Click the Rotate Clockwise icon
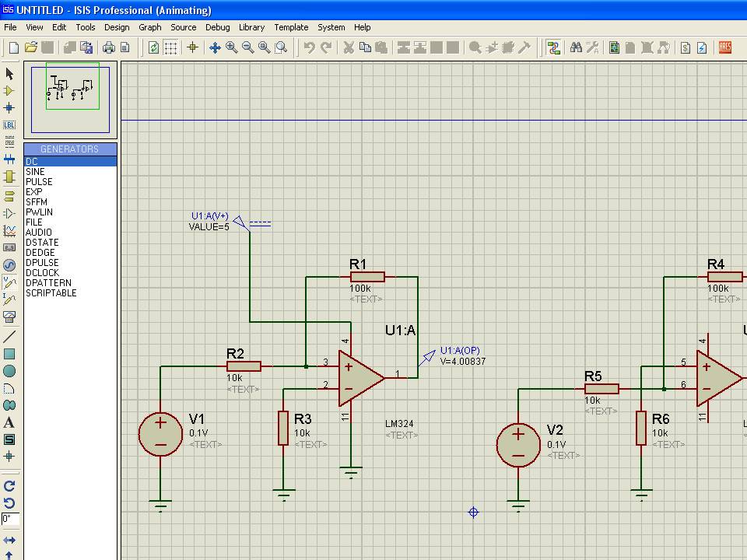This screenshot has width=747, height=560. pyautogui.click(x=9, y=485)
